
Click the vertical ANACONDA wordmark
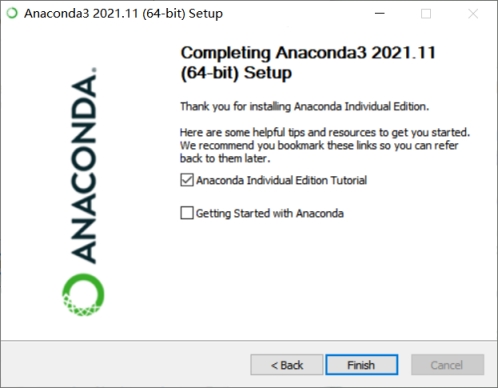coord(84,169)
